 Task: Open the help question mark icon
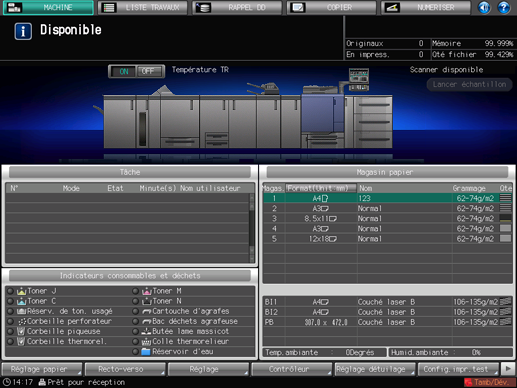click(503, 7)
